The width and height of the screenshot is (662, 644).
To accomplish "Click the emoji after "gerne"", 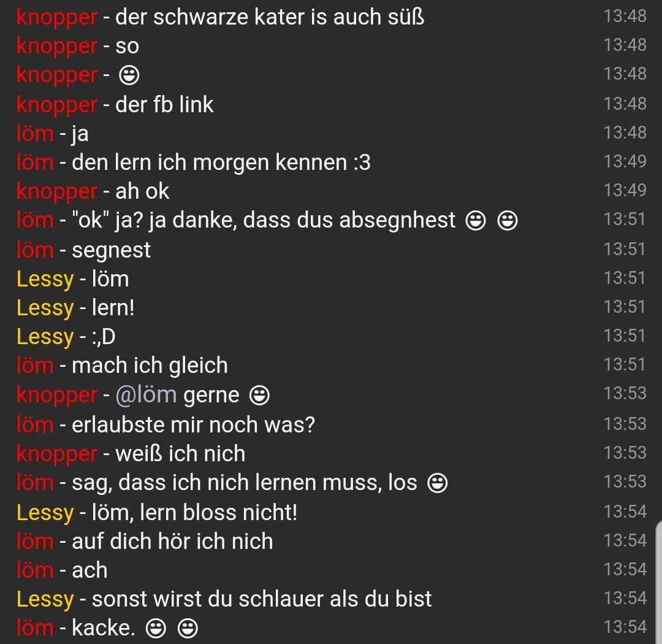I will pos(260,396).
